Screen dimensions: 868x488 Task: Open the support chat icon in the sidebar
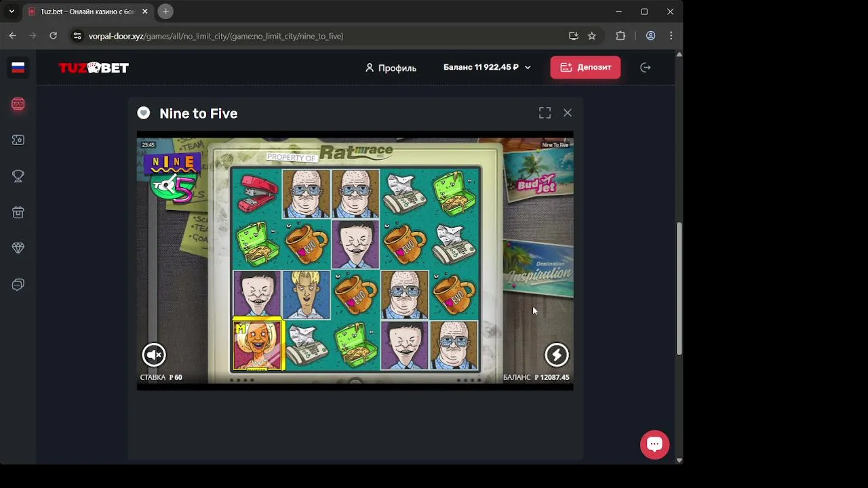point(18,285)
